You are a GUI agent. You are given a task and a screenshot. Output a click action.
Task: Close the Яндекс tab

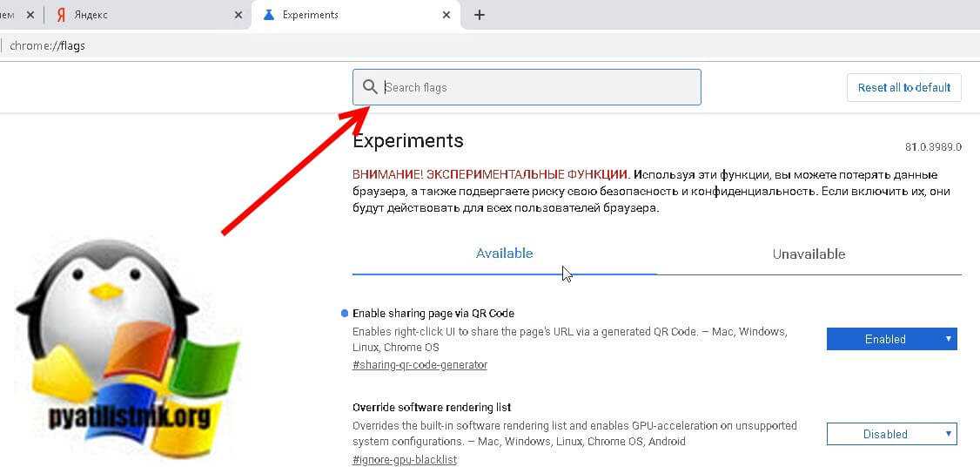point(239,15)
